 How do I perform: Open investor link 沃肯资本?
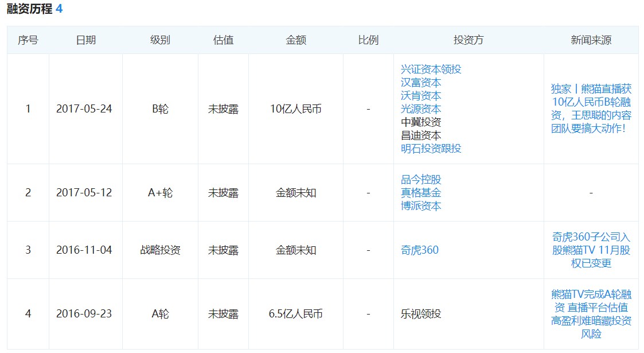click(421, 95)
